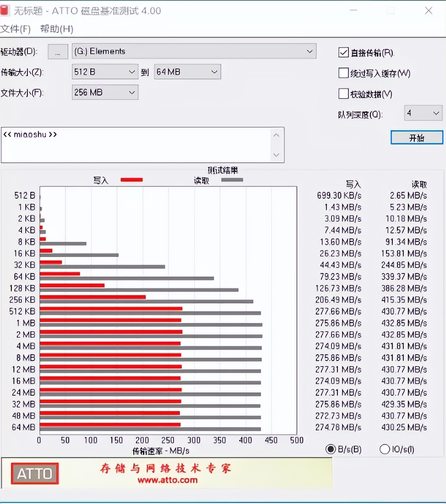Screen dimensions: 446x504
Task: Enable the 绕过写入缓存(W) checkbox
Action: point(343,73)
